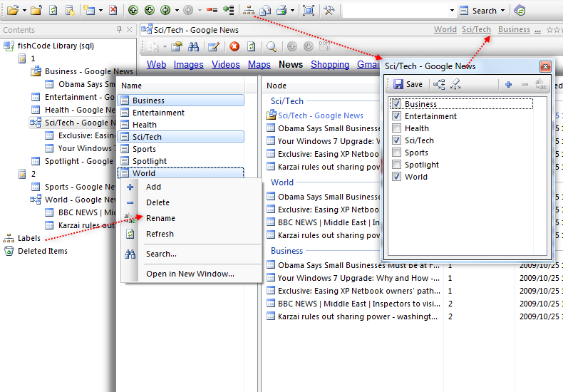
Task: Uncheck the Sci/Tech label checkbox
Action: (396, 140)
